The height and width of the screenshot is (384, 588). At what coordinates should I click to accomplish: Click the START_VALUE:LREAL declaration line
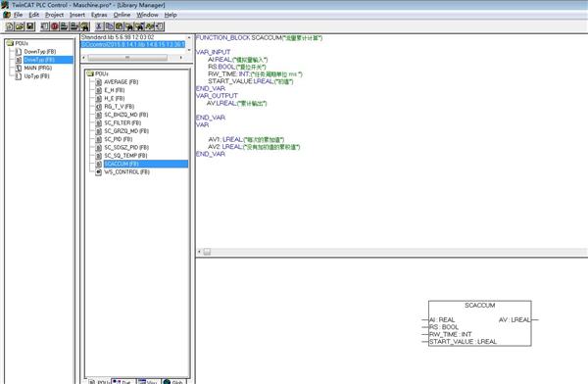(251, 81)
